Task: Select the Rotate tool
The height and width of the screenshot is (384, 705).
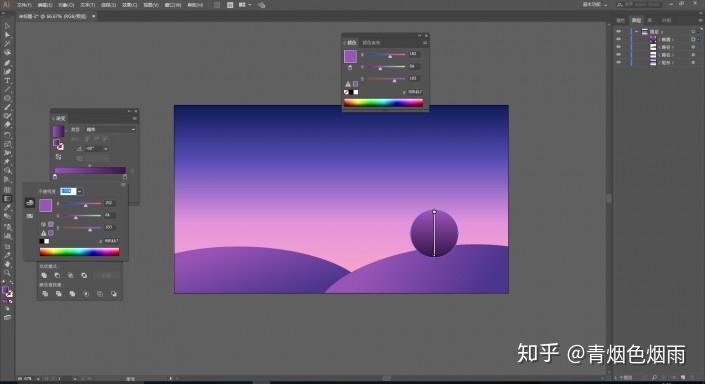Action: pyautogui.click(x=7, y=134)
